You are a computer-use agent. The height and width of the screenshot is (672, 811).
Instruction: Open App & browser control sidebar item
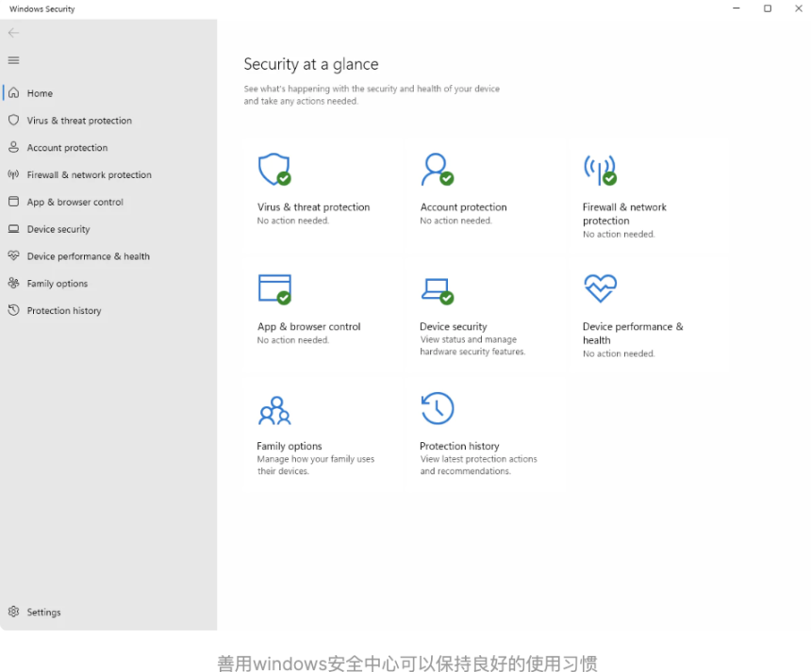(x=74, y=203)
